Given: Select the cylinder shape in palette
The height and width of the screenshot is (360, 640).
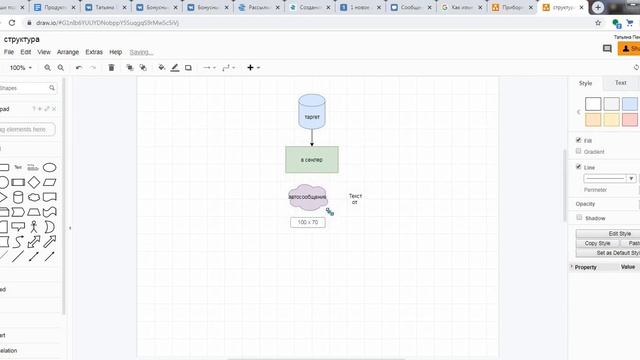Looking at the screenshot, I should click(18, 197).
